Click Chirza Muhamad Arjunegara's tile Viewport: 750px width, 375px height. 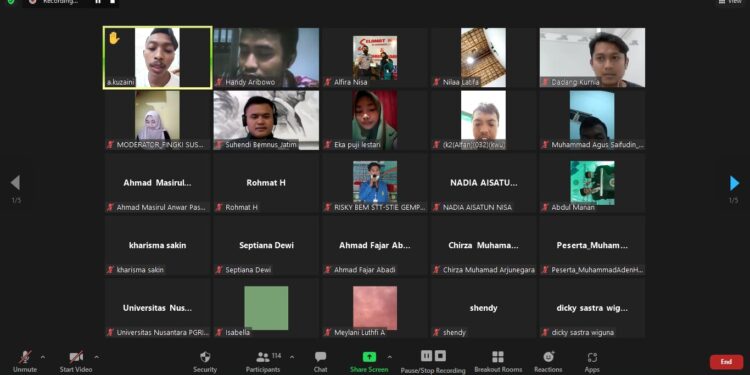point(484,245)
